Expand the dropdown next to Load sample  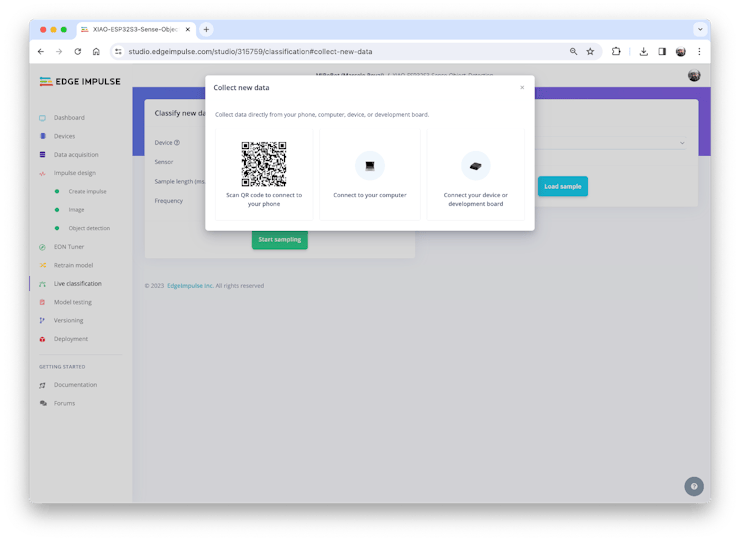point(682,143)
